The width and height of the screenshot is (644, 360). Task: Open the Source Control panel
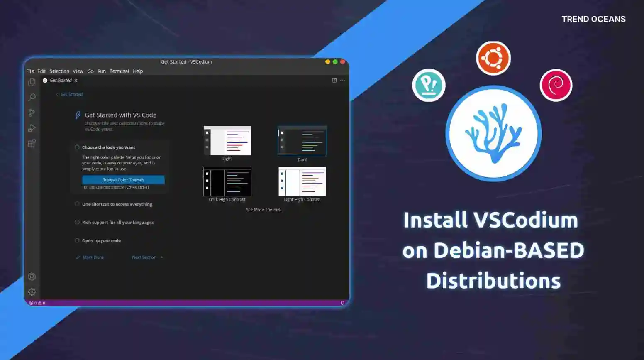[32, 113]
